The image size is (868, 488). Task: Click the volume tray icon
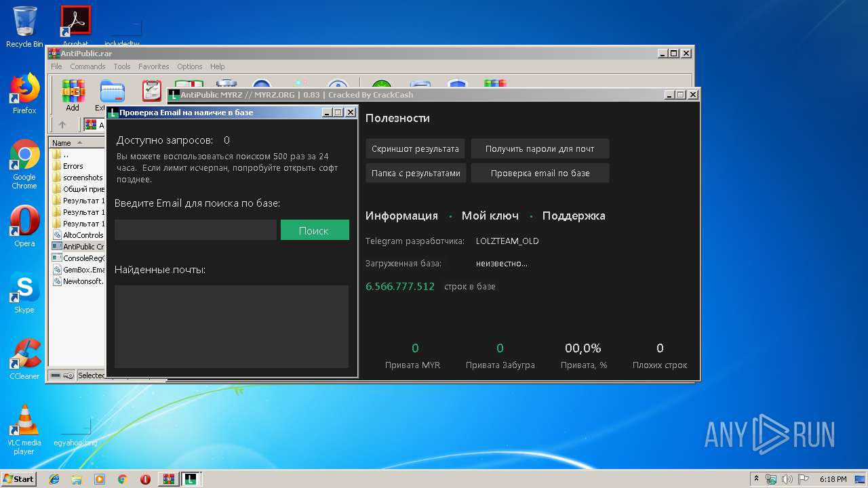[787, 479]
